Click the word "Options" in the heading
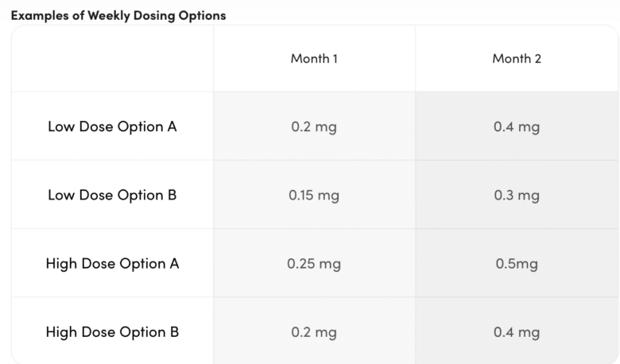620x364 pixels. point(203,16)
